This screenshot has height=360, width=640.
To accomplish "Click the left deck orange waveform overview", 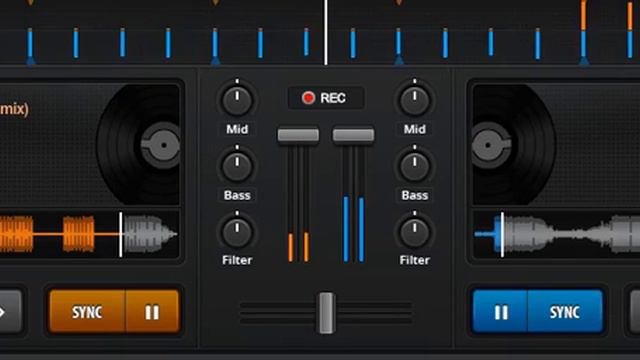I will click(x=89, y=234).
